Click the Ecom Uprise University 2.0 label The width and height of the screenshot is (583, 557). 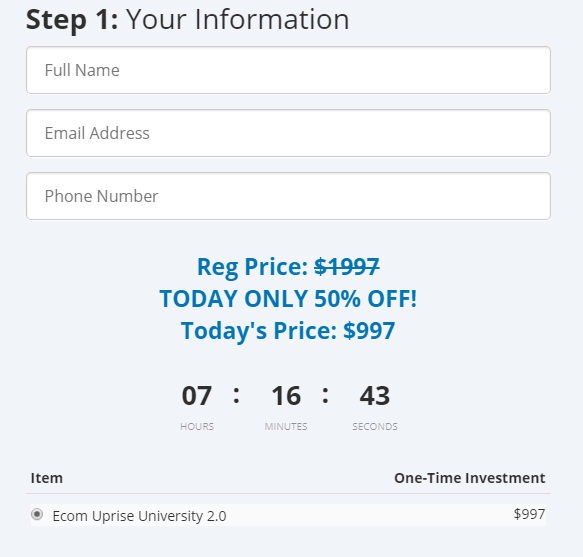point(139,516)
